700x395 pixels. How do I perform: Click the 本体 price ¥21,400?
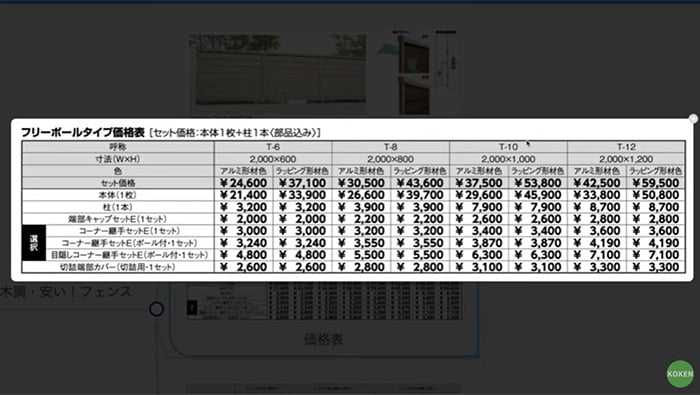click(x=243, y=195)
